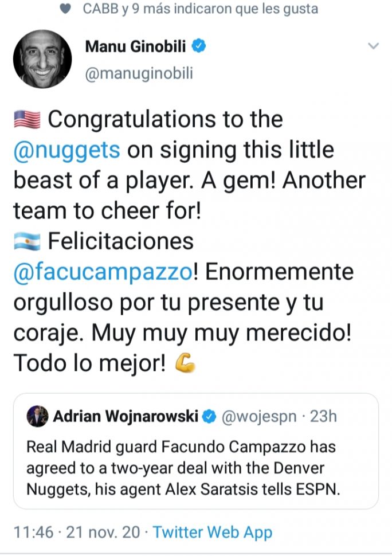Viewport: 392px width, 556px height.
Task: Click Manu Ginobili's verified badge
Action: [199, 46]
